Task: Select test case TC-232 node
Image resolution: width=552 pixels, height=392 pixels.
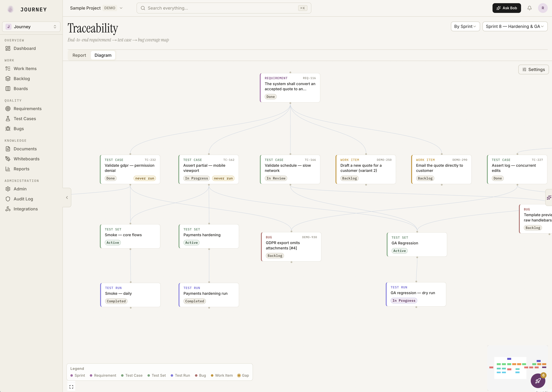Action: click(130, 169)
